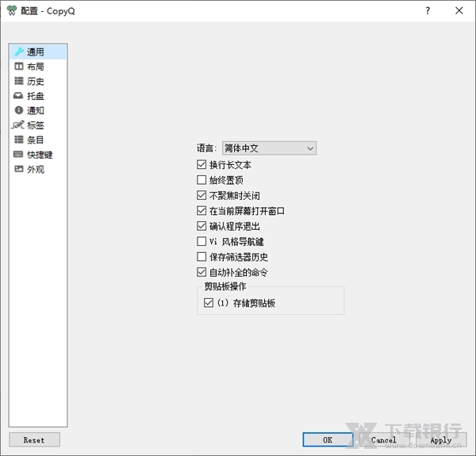
Task: Toggle the 换行长文本 checkbox
Action: pyautogui.click(x=202, y=164)
